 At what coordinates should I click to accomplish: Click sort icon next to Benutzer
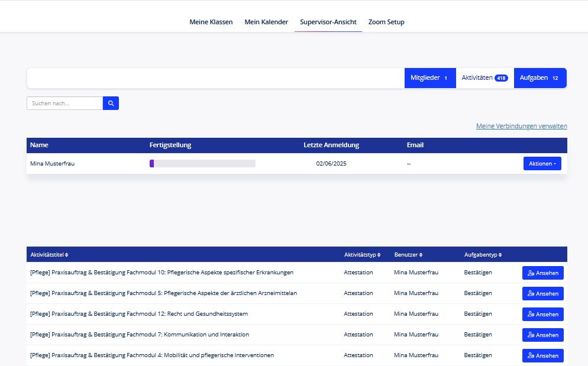click(x=422, y=255)
